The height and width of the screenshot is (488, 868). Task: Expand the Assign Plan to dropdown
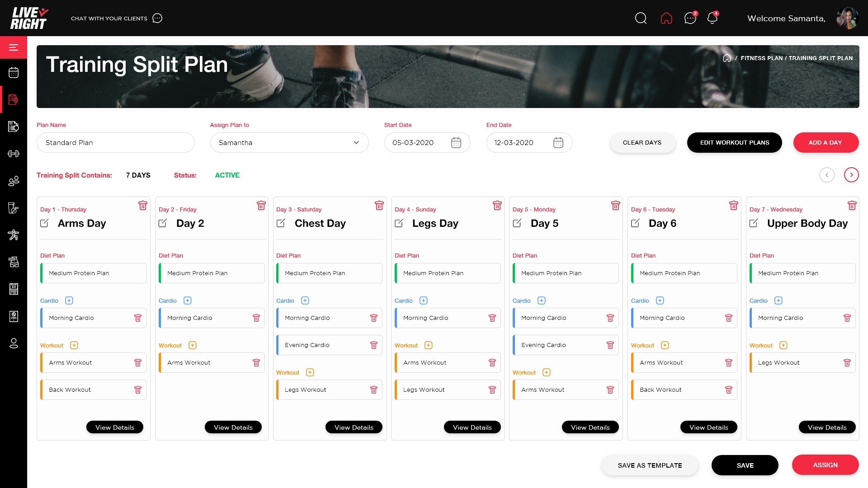coord(356,142)
